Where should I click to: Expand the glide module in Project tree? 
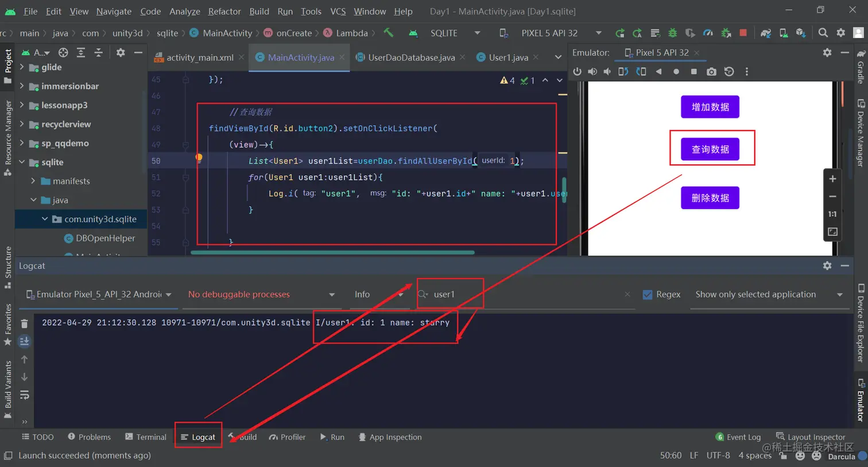pos(22,67)
